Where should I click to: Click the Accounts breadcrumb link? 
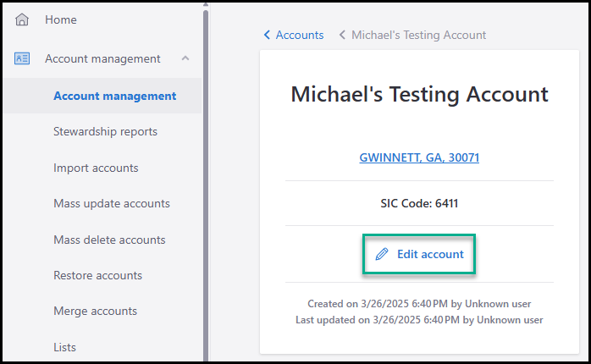click(300, 35)
